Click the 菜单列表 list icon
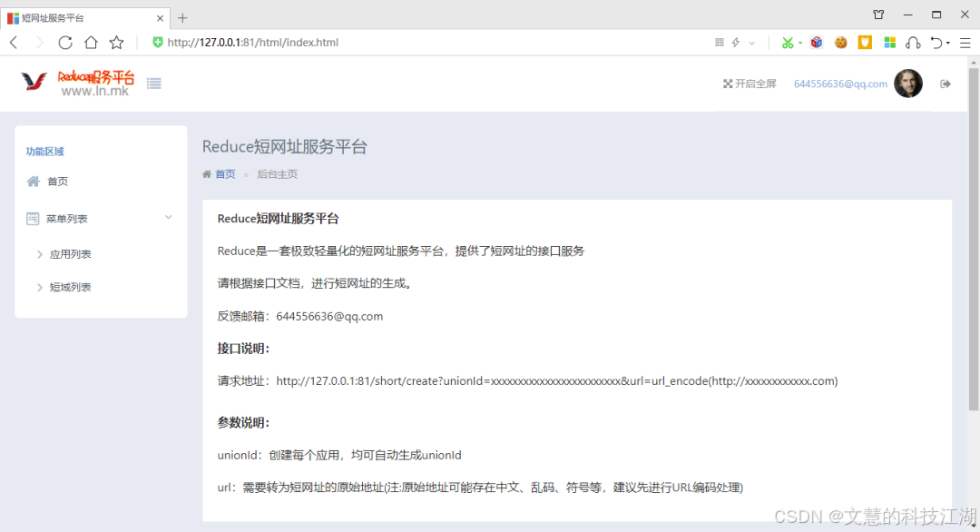This screenshot has width=980, height=532. pos(33,219)
